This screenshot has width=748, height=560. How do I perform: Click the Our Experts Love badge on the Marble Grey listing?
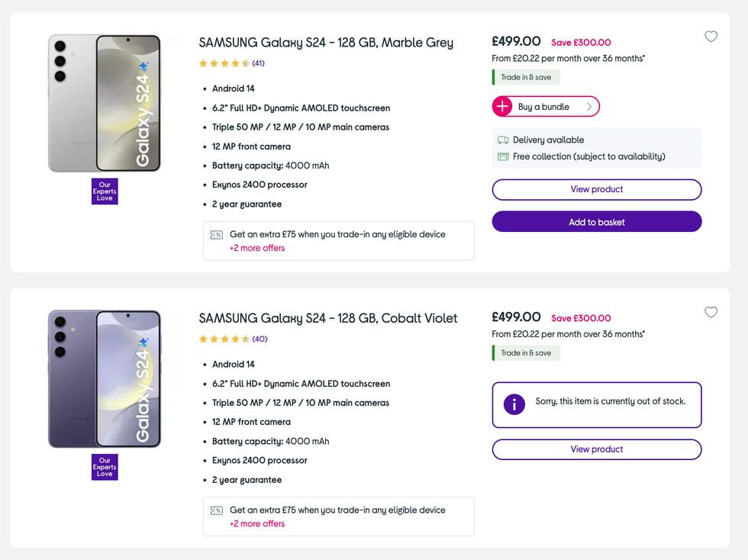pyautogui.click(x=105, y=190)
